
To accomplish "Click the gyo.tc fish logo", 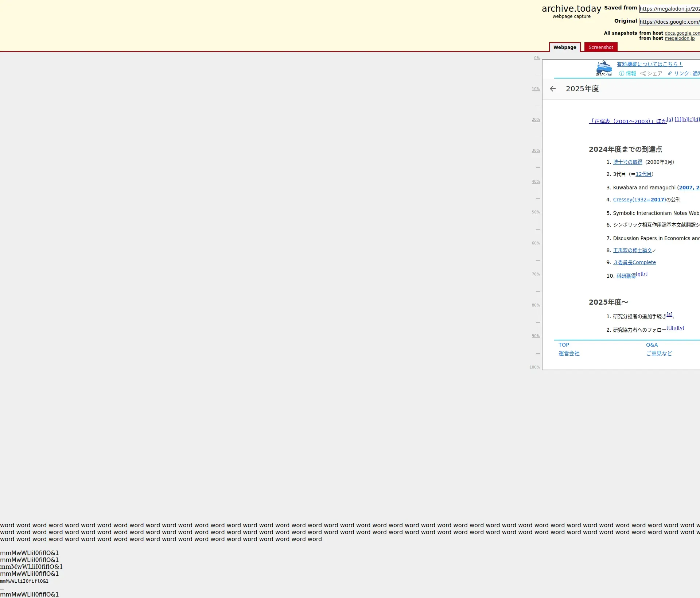I will (x=604, y=69).
